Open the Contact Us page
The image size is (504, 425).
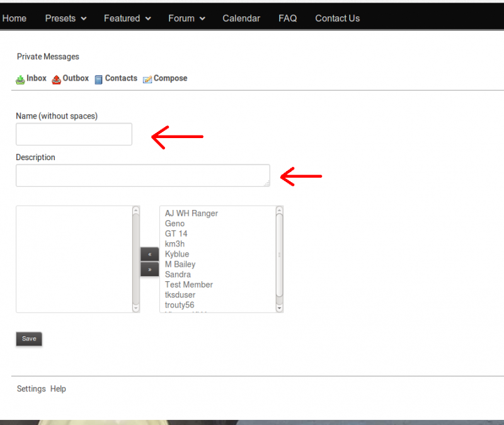(337, 18)
